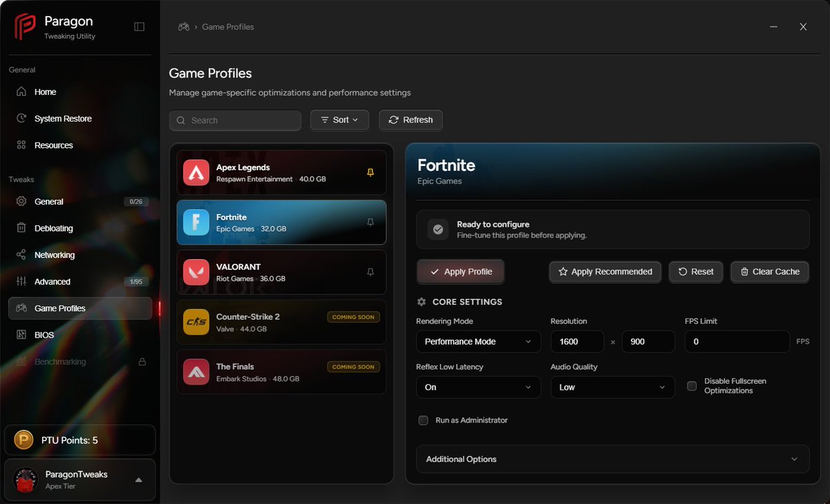Click the gamepad breadcrumb icon
The width and height of the screenshot is (830, 504).
[183, 27]
